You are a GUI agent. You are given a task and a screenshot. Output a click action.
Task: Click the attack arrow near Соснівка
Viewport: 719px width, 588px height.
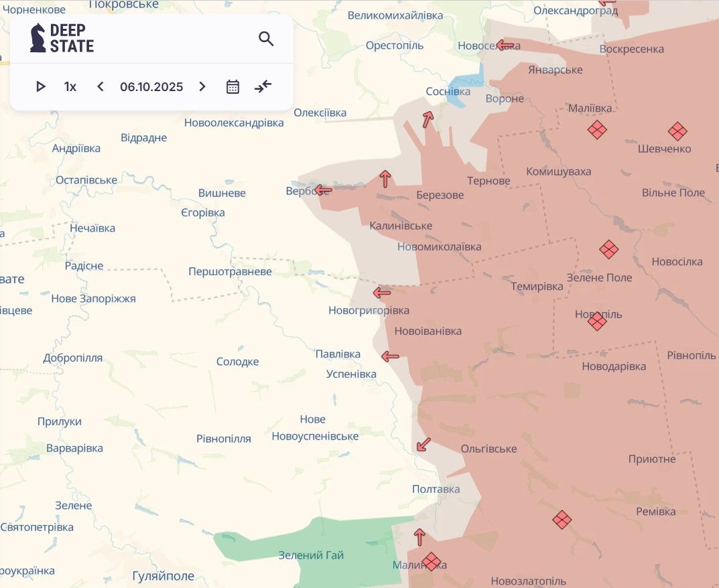pyautogui.click(x=428, y=119)
